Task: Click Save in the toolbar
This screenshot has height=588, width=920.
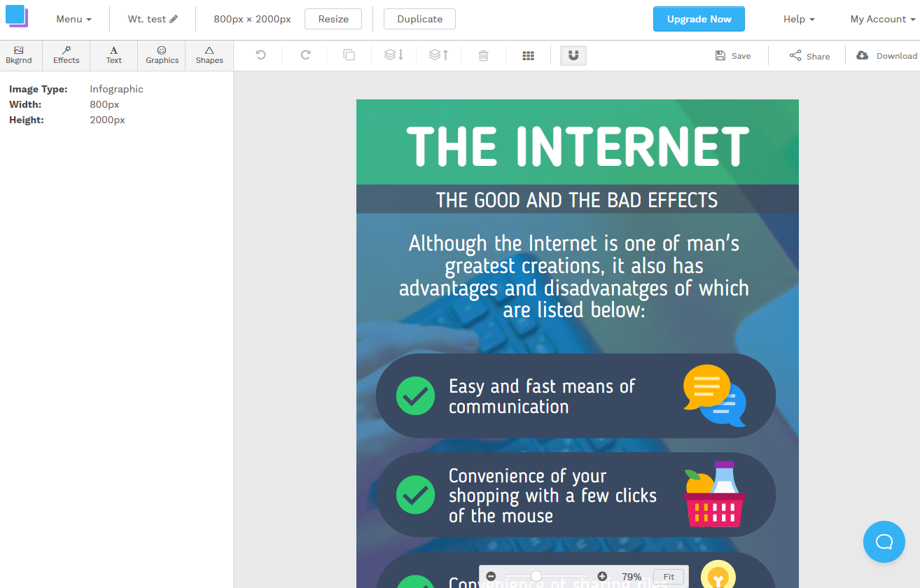Action: click(733, 56)
